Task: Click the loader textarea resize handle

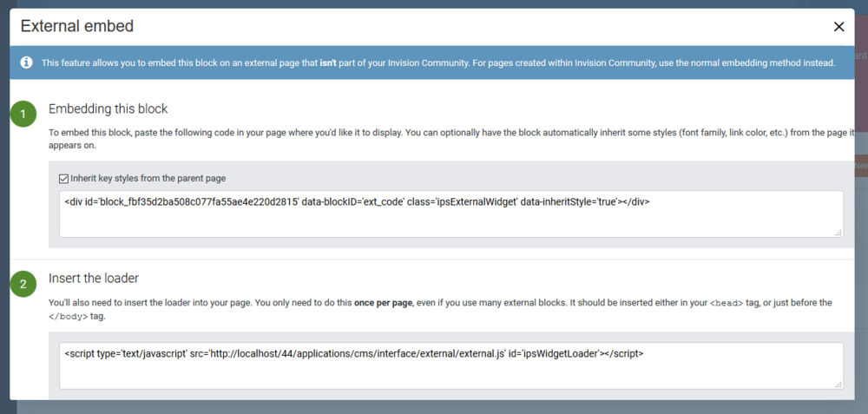Action: pyautogui.click(x=838, y=384)
